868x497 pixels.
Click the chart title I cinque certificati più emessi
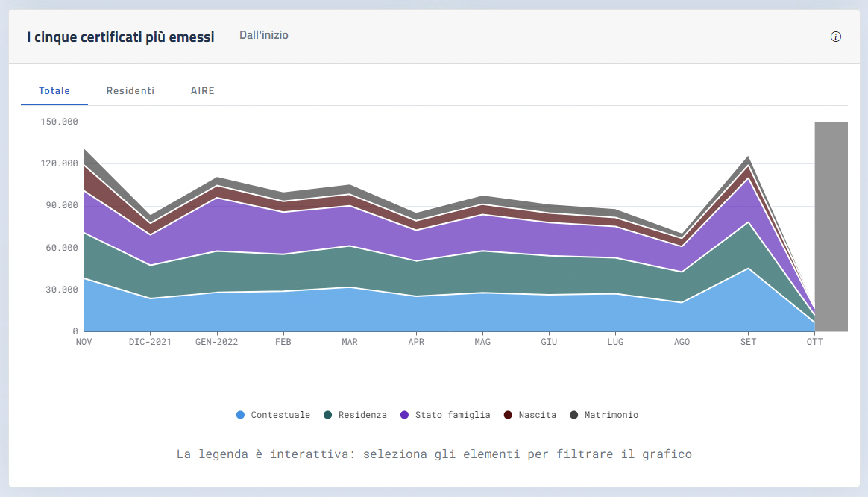(x=121, y=37)
